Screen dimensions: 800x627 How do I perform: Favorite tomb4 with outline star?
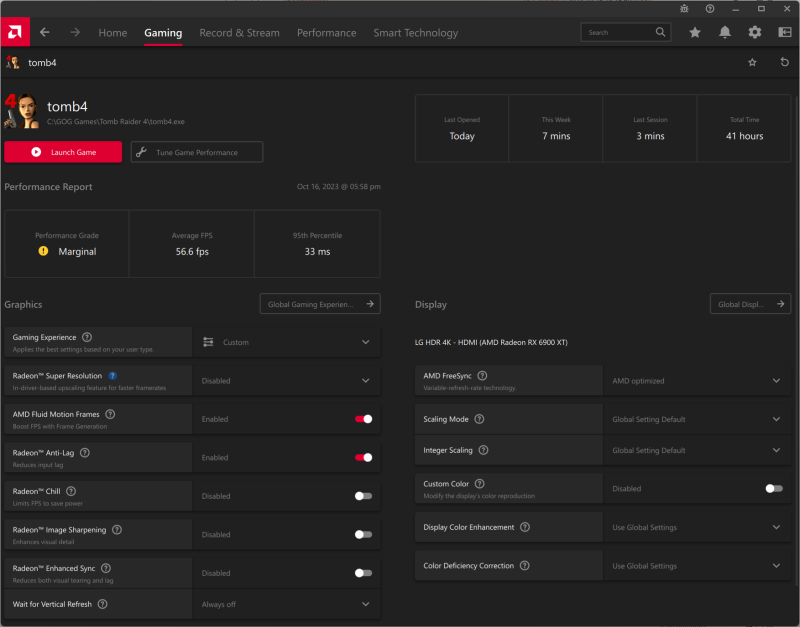752,62
